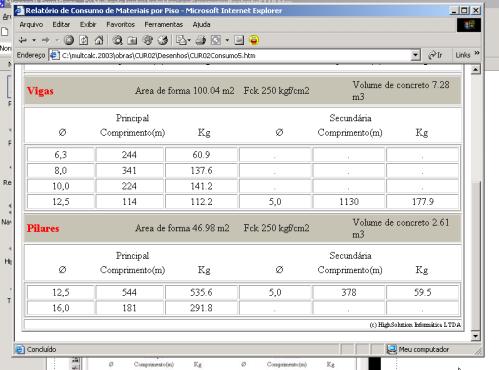Click the Meu computador zone icon
The image size is (499, 370).
[392, 349]
